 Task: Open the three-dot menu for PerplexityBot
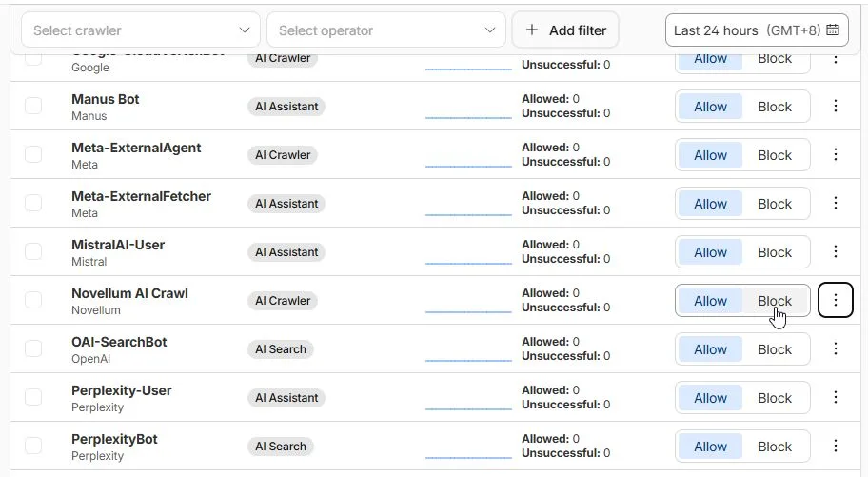836,447
